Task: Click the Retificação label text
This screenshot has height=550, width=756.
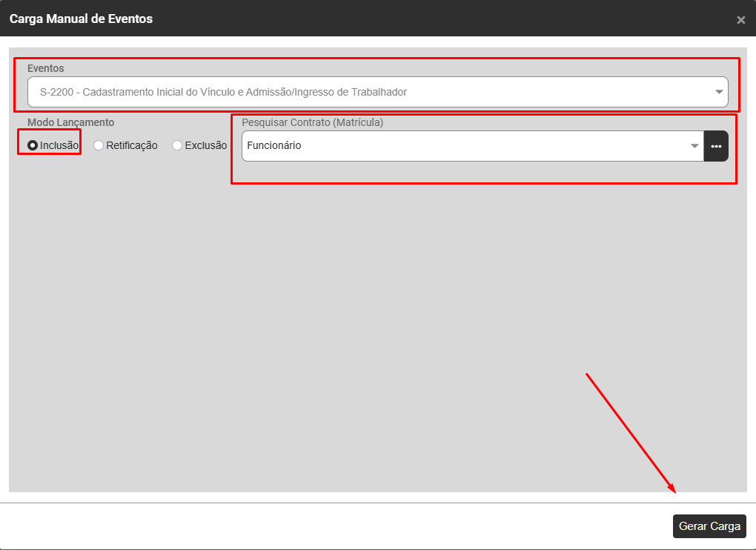Action: [132, 146]
